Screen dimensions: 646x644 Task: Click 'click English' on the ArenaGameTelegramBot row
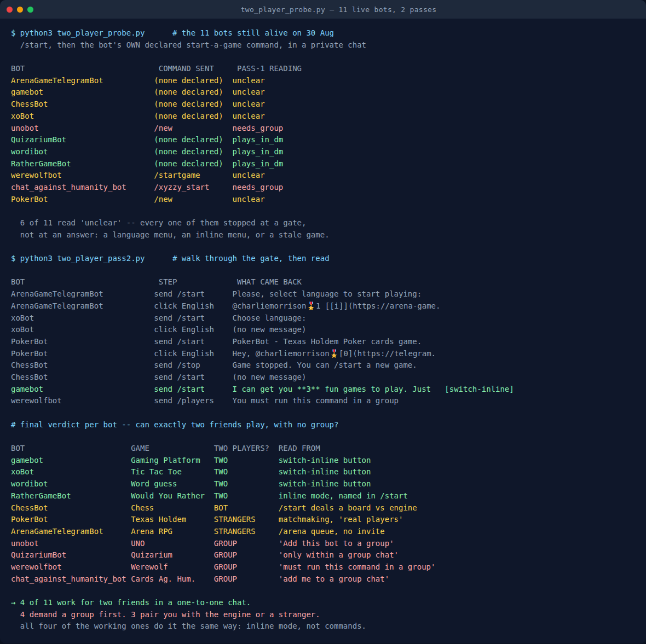(184, 305)
